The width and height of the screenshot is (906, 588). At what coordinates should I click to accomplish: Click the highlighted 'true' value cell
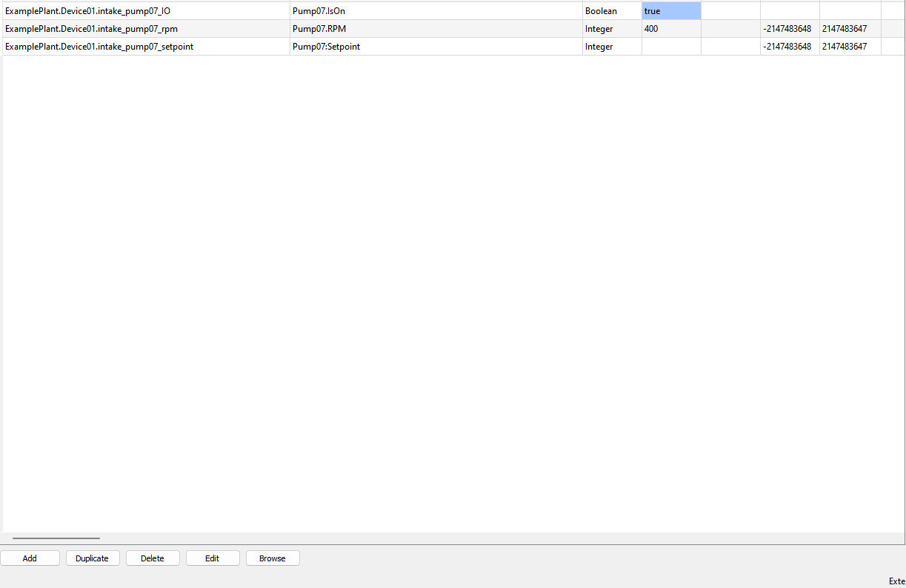671,11
